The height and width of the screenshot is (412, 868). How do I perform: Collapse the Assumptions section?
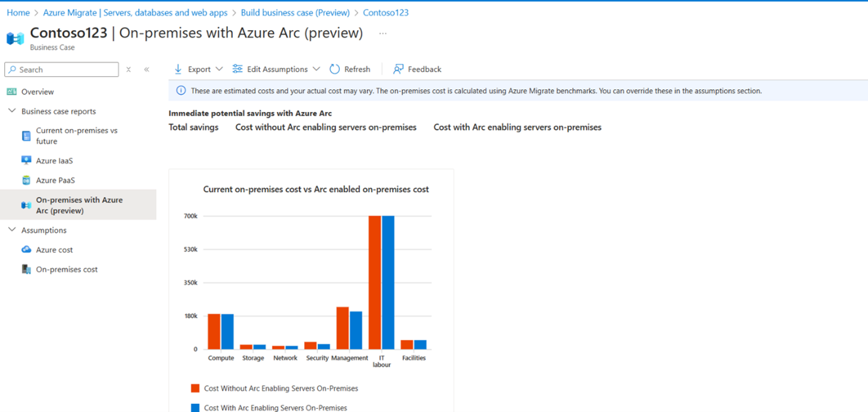click(x=11, y=230)
